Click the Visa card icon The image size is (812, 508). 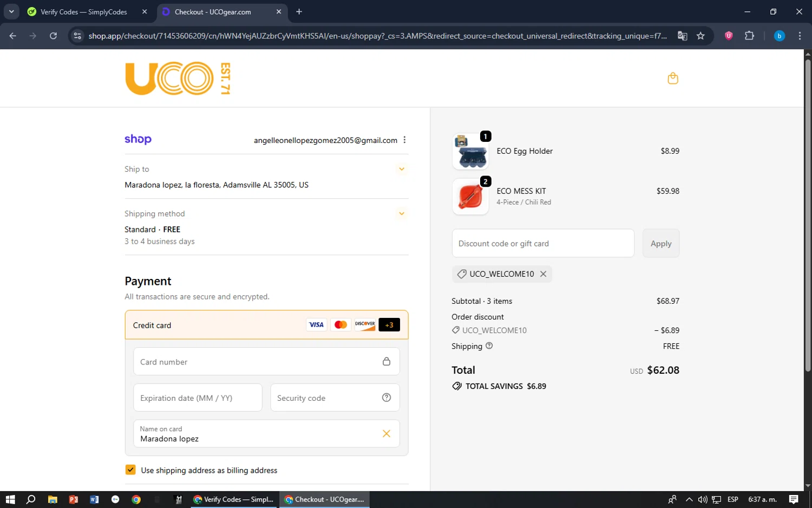pos(316,325)
